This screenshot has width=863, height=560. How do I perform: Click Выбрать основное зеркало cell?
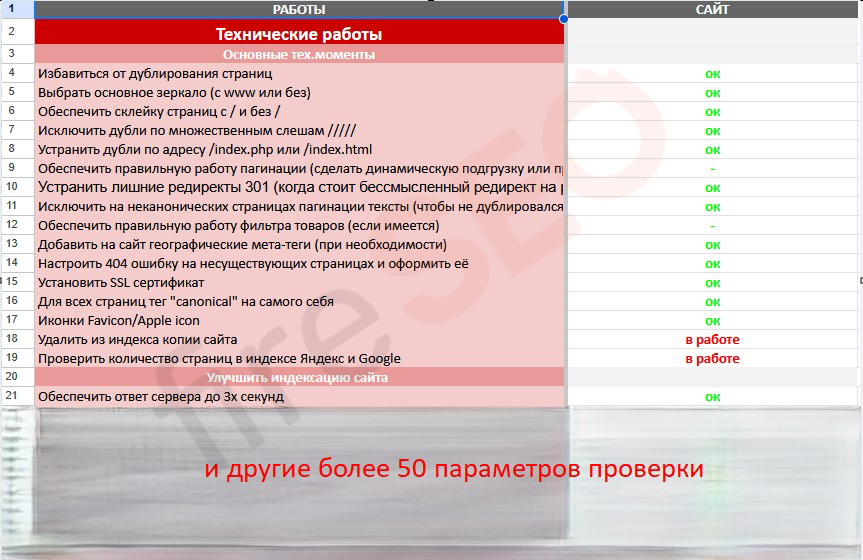point(174,92)
